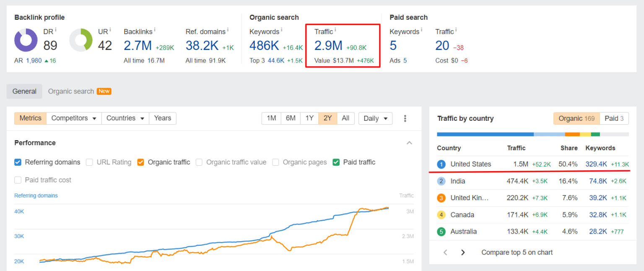Viewport: 644px width, 271px height.
Task: Open the Countries dropdown
Action: [x=125, y=118]
